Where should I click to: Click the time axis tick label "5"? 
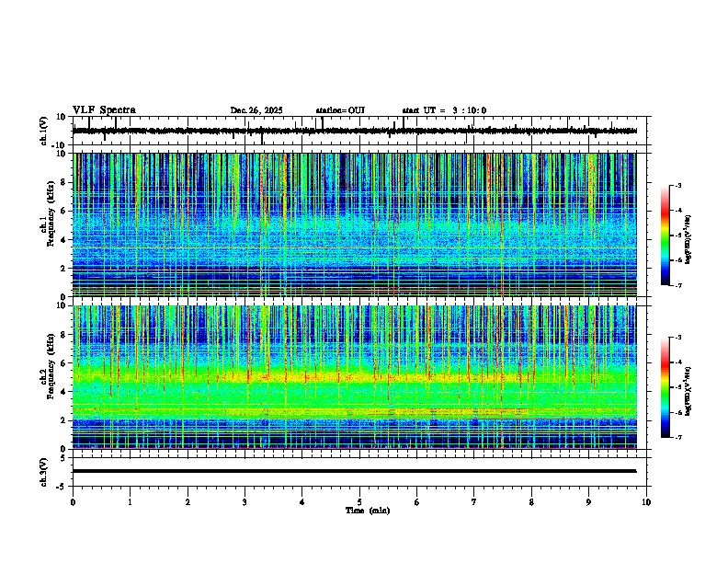(359, 502)
